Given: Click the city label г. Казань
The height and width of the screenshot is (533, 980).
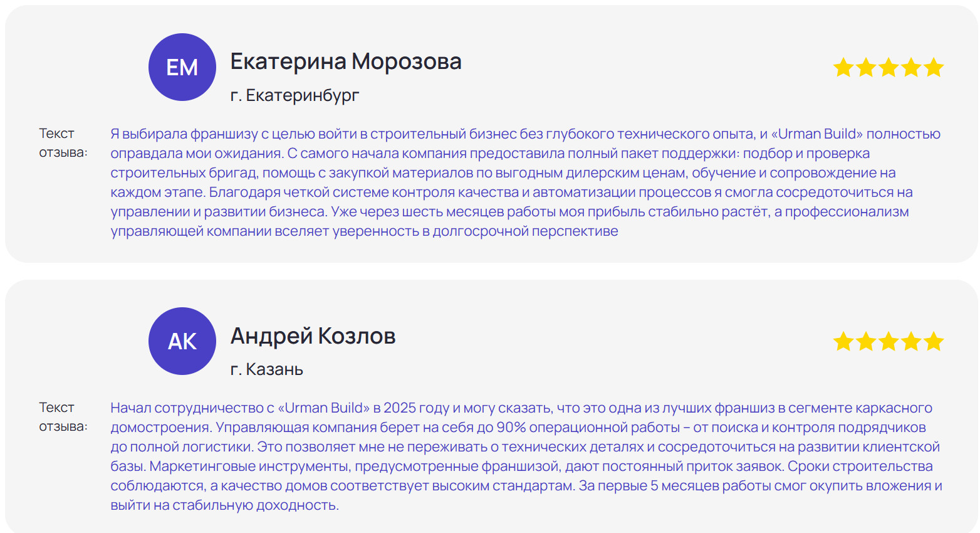Looking at the screenshot, I should 267,369.
